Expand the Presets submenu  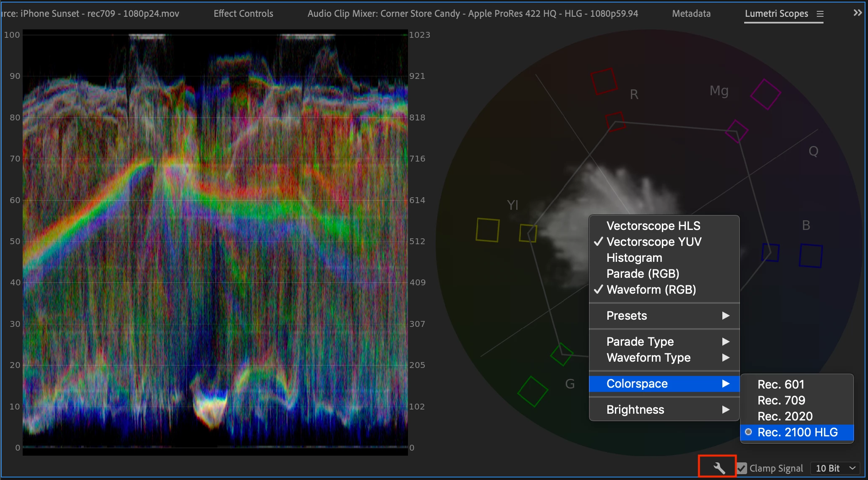(664, 316)
